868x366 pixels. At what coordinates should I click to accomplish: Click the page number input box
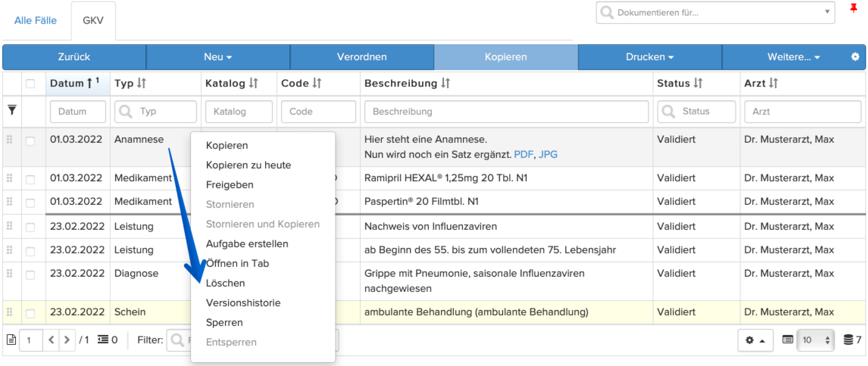click(30, 340)
